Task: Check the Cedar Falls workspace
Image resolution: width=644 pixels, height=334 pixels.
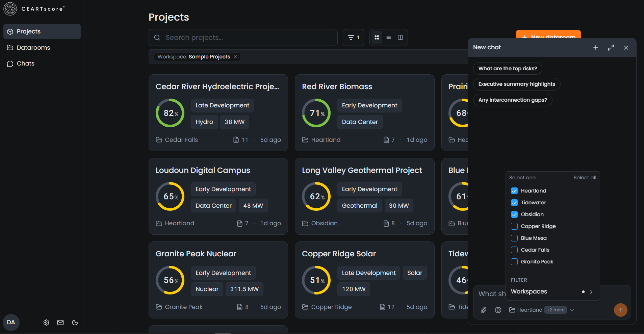Action: point(514,250)
